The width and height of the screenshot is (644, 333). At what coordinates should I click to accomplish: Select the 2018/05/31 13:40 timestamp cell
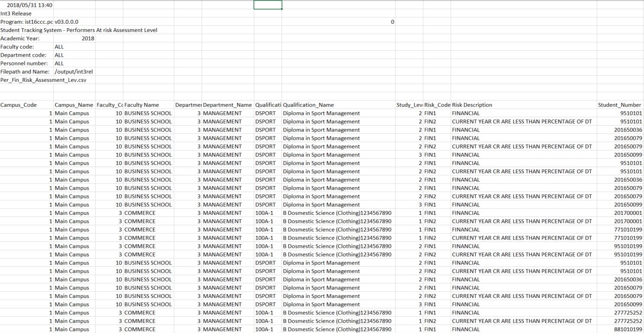[x=27, y=5]
